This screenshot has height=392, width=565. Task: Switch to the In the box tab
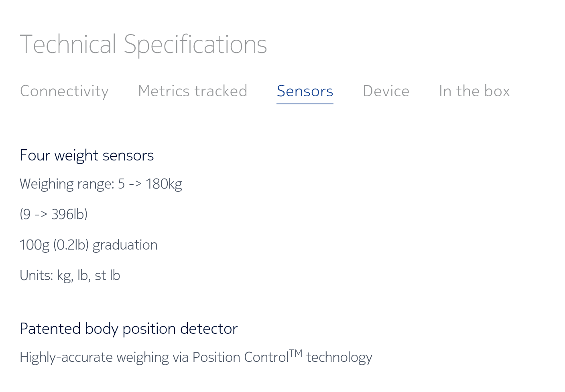[x=474, y=91]
